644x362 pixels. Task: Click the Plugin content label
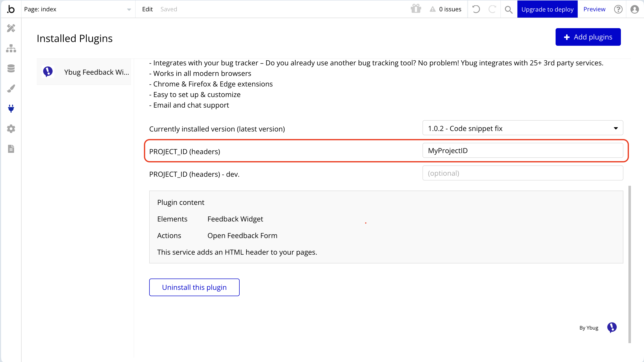(x=181, y=202)
